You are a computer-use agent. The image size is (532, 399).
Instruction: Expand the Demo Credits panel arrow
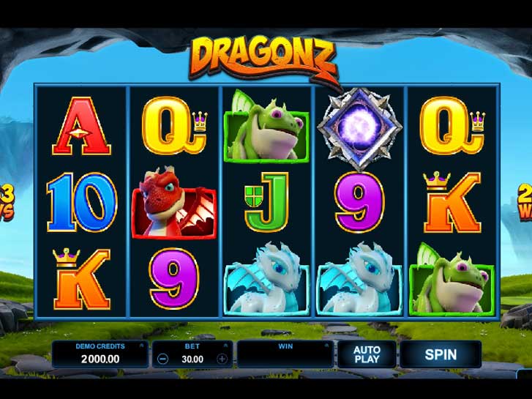coord(141,346)
